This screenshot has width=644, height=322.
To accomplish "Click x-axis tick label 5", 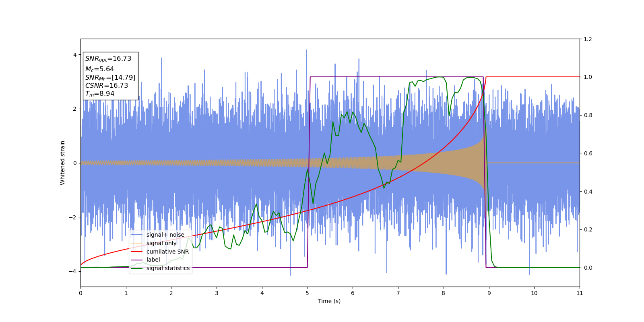I will point(308,293).
